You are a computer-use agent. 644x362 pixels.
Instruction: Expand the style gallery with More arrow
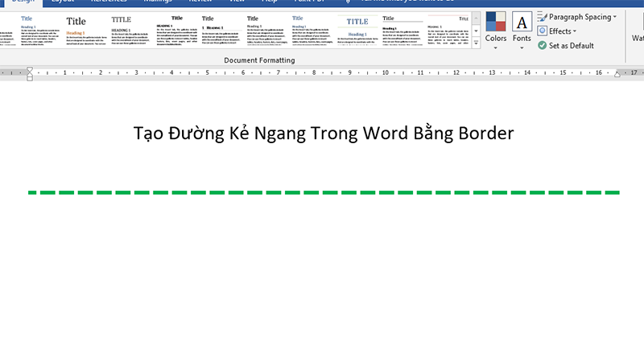click(x=476, y=43)
